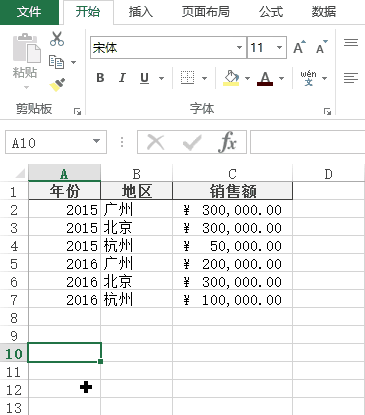Open the font size 11 dropdown

click(x=279, y=47)
